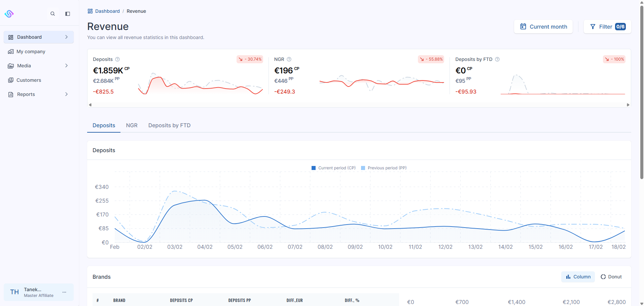Screen dimensions: 644x306
Task: Open help tooltip for Deposits by FTD
Action: coord(497,59)
